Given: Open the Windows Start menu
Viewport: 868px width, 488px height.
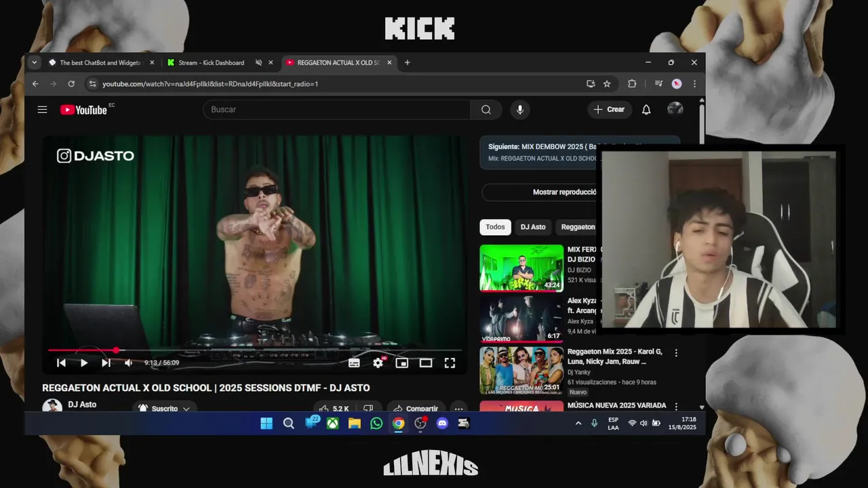Looking at the screenshot, I should pyautogui.click(x=267, y=424).
